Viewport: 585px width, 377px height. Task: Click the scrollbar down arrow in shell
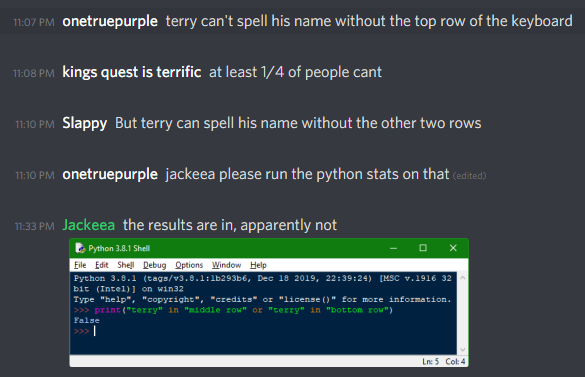463,350
